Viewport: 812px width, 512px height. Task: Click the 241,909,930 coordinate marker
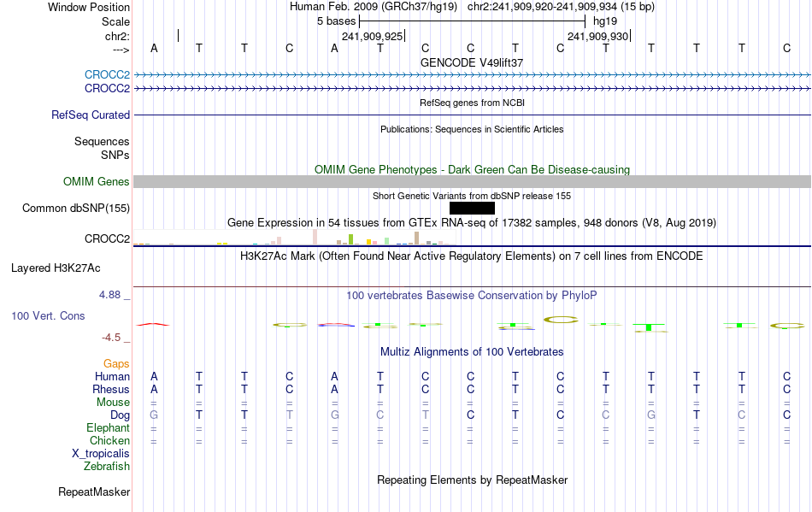tap(598, 36)
